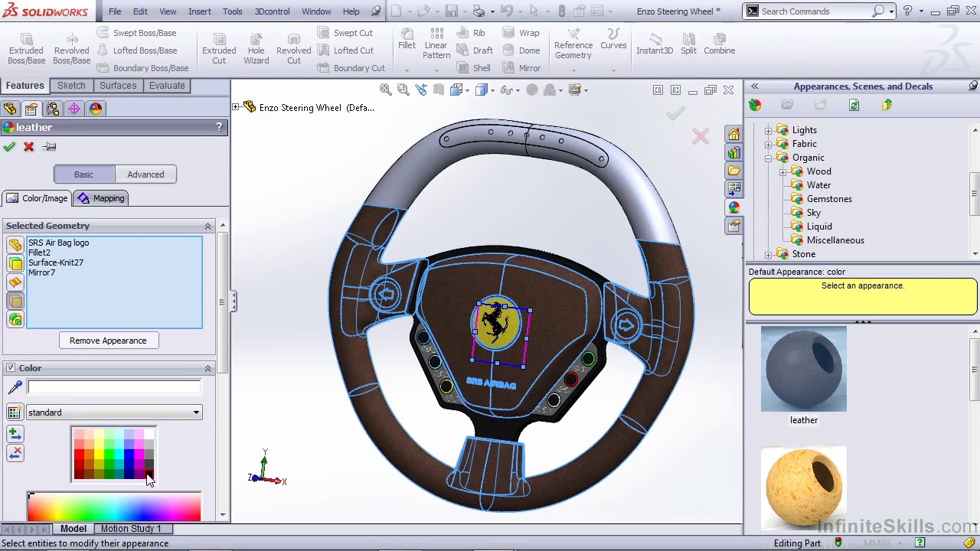Open the Appearances tab in task pane
Viewport: 980px width, 551px height.
[734, 207]
